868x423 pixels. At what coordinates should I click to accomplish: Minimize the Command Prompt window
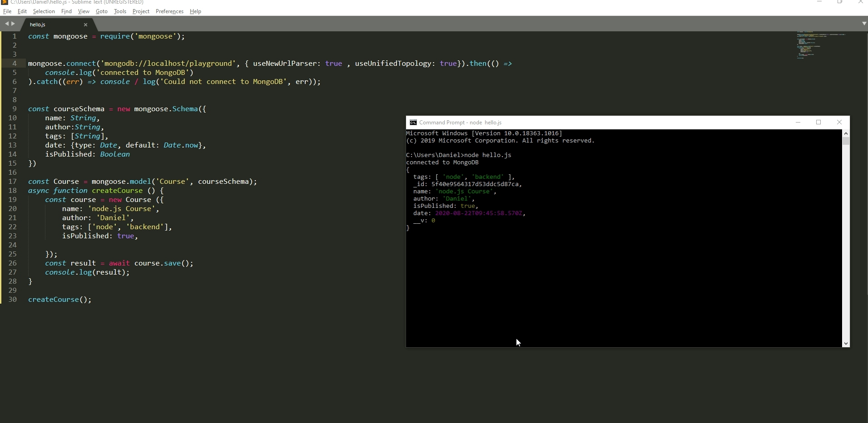[798, 122]
